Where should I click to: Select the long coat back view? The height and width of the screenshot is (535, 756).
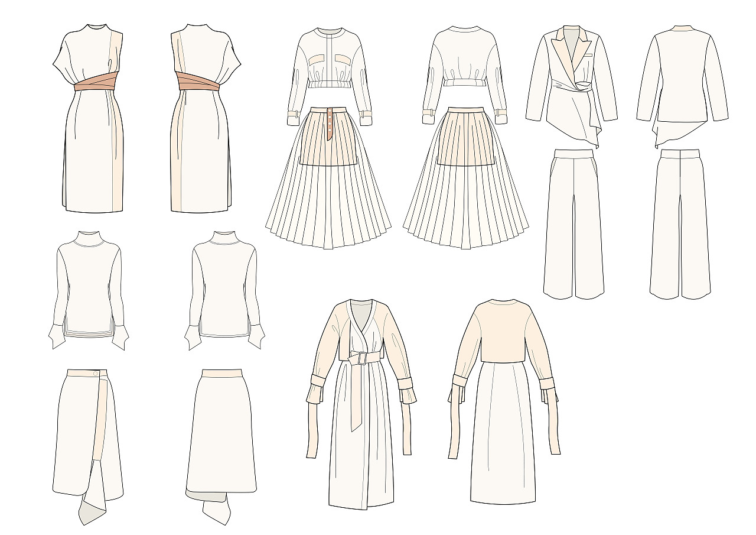pos(504,402)
